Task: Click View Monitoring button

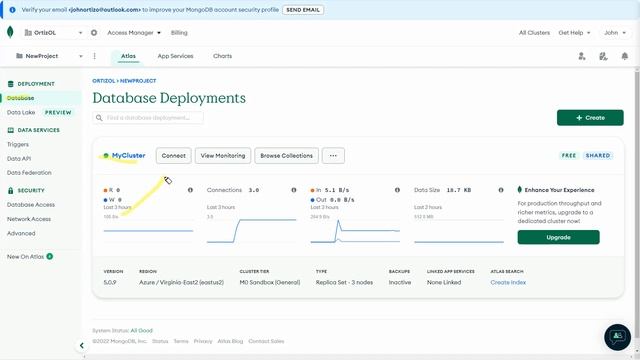Action: [223, 156]
